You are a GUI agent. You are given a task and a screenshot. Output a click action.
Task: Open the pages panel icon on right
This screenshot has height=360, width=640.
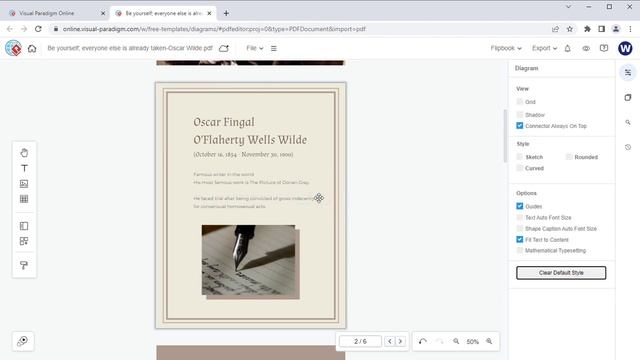pos(628,98)
